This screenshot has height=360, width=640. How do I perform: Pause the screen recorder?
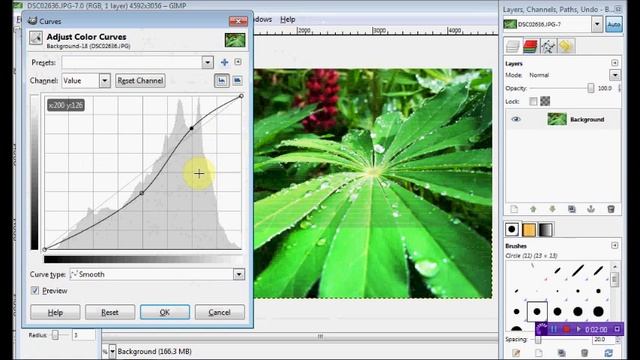(x=554, y=329)
